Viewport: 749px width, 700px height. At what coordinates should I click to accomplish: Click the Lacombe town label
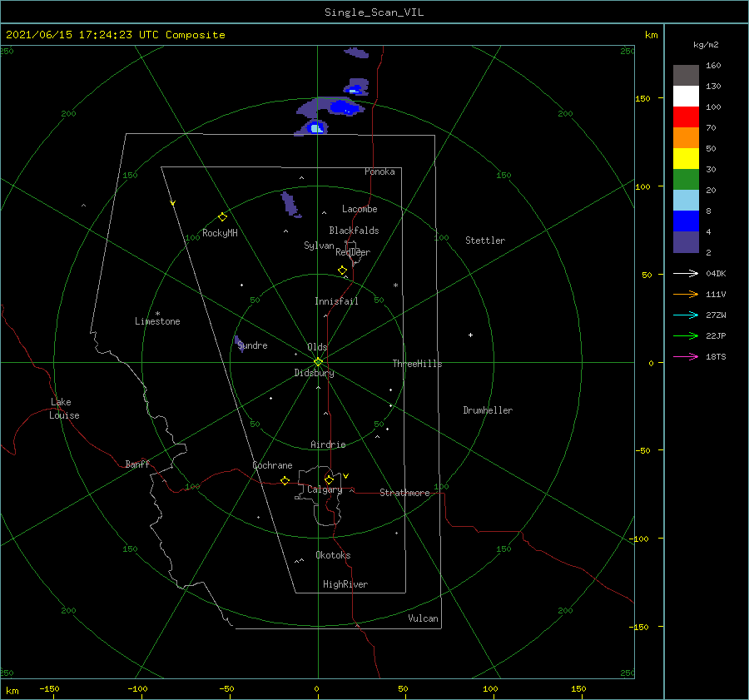point(360,209)
